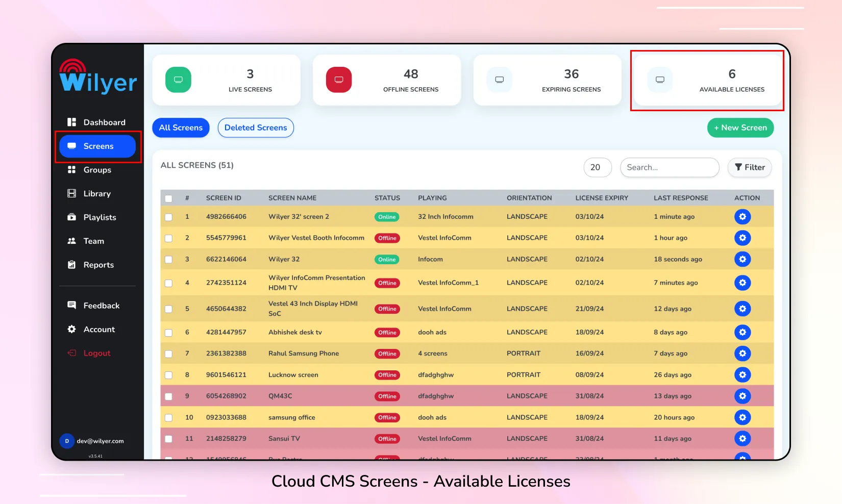Viewport: 842px width, 504px height.
Task: Open action gear for Wilyer Vestel Booth Infocomm
Action: (742, 238)
